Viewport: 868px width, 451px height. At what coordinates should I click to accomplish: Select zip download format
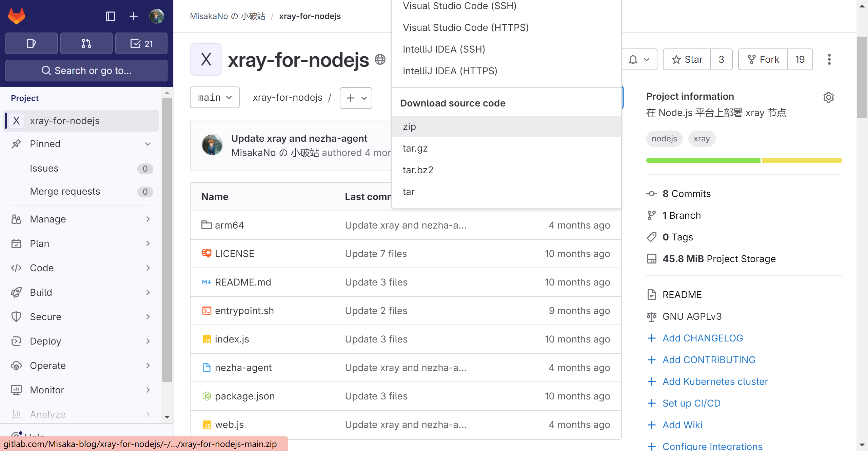tap(409, 126)
